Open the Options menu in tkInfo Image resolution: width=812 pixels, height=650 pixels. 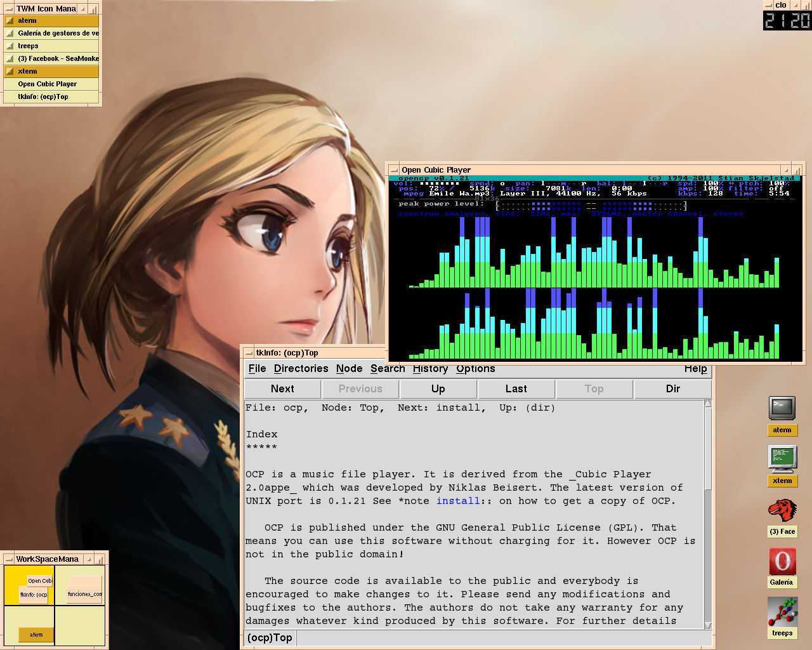[x=475, y=368]
